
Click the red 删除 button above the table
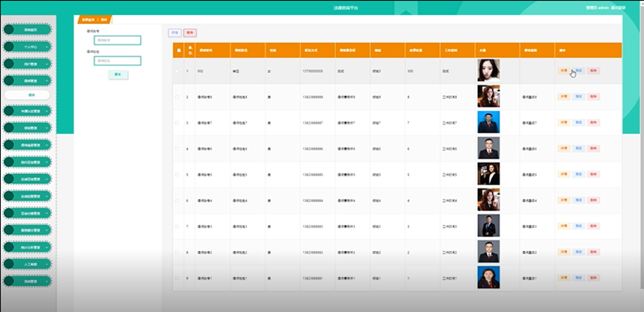pyautogui.click(x=190, y=33)
